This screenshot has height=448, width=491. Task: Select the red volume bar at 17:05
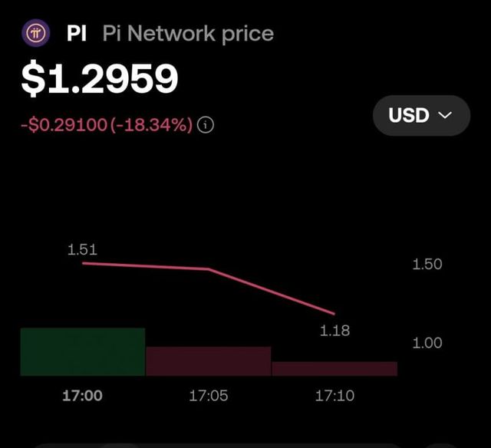(x=208, y=361)
